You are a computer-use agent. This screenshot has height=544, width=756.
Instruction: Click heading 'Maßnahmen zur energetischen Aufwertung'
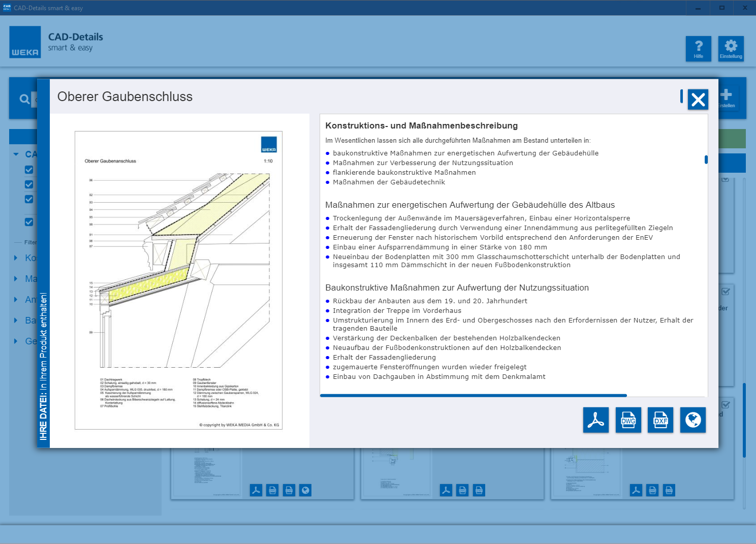pos(470,205)
